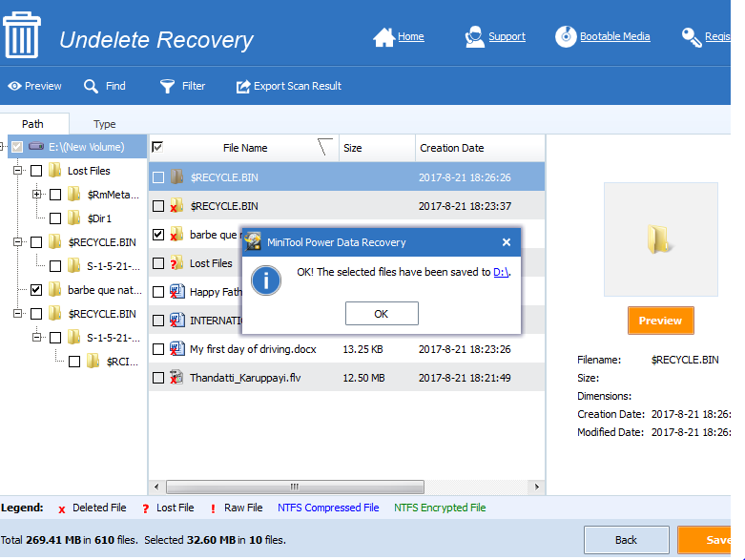Check My first day of driving.docx checkbox
The height and width of the screenshot is (560, 745).
coord(158,349)
